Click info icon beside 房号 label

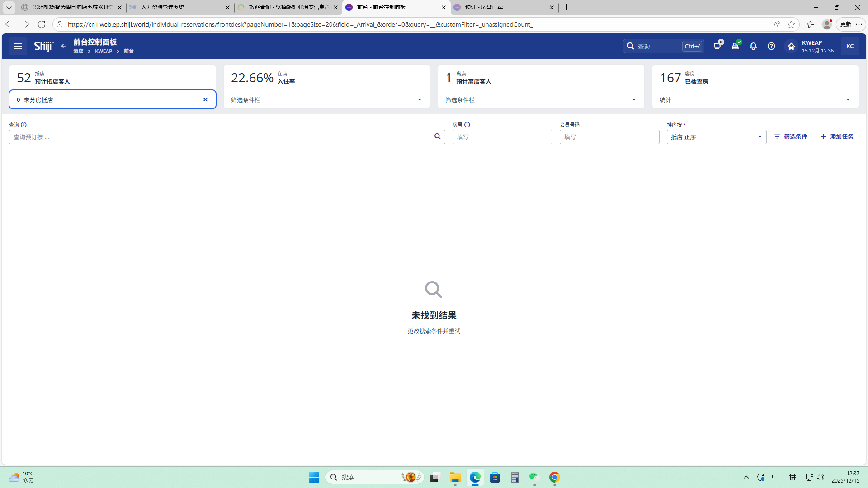tap(467, 125)
